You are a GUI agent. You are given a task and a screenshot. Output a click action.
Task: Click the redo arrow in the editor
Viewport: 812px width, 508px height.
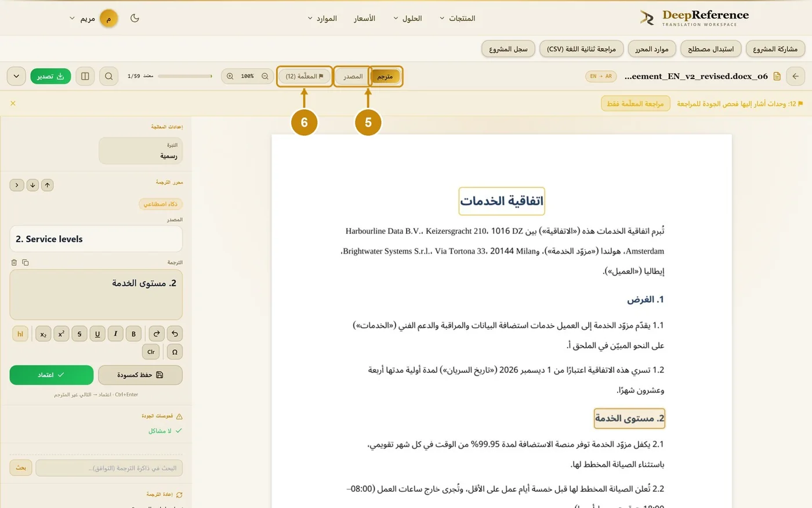(x=157, y=334)
